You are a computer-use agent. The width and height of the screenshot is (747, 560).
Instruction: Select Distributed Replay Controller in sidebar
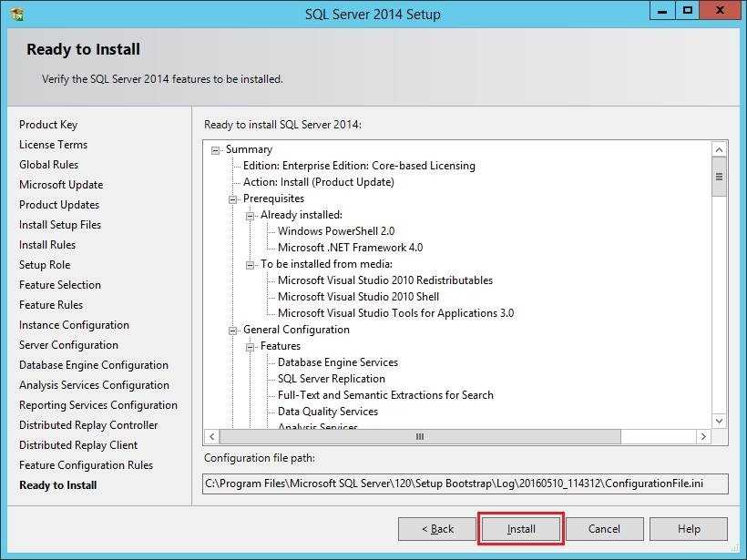tap(88, 425)
